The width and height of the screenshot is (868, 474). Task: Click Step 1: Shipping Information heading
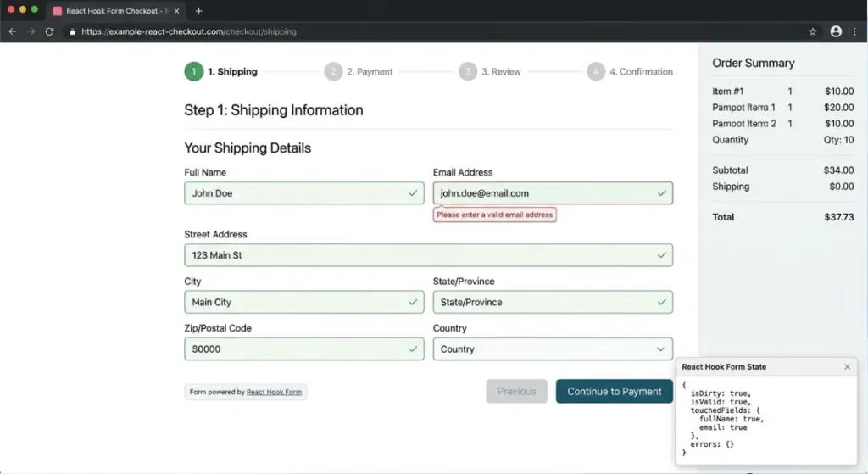coord(274,110)
